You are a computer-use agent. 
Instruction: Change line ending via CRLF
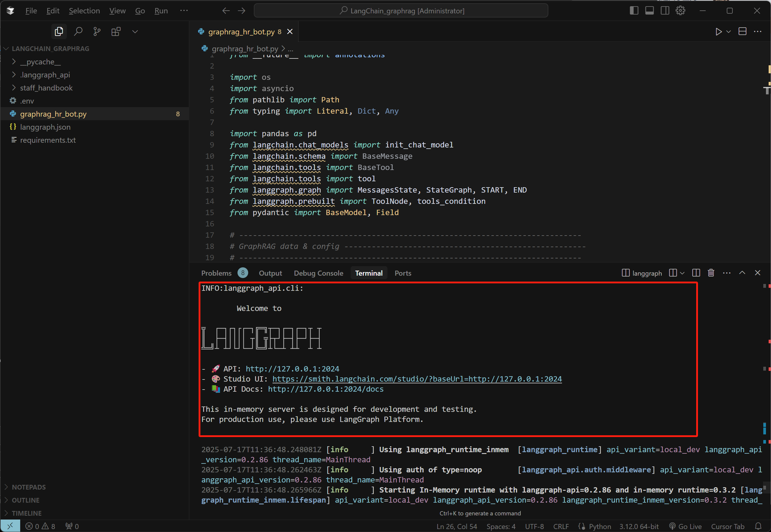(561, 526)
